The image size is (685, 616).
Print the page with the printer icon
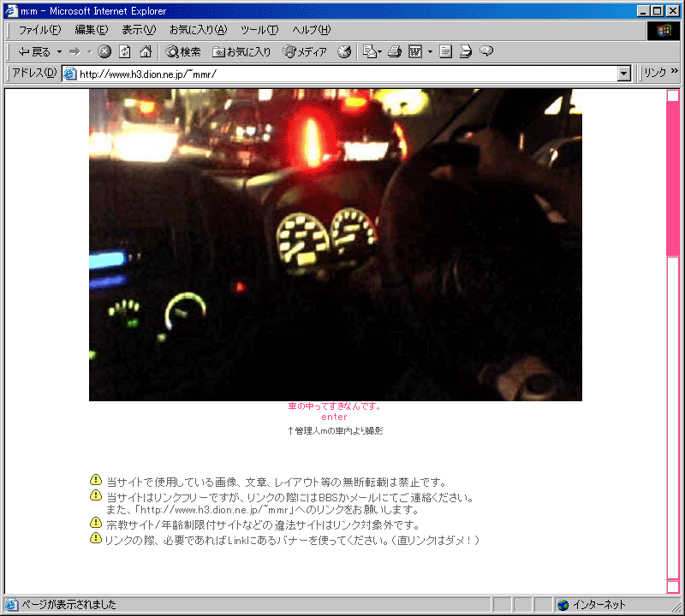pyautogui.click(x=395, y=52)
